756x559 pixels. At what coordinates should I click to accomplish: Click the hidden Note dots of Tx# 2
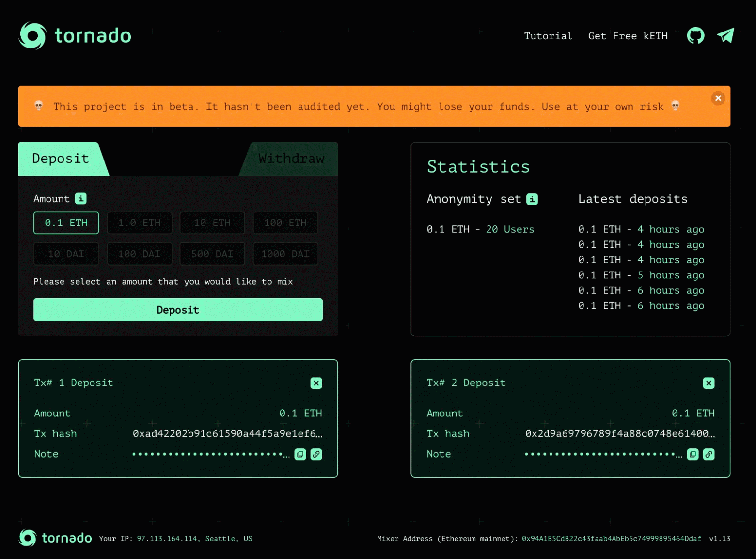click(x=603, y=454)
